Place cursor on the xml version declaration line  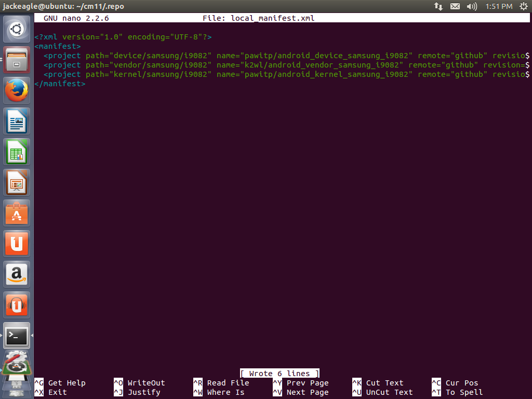(x=123, y=37)
